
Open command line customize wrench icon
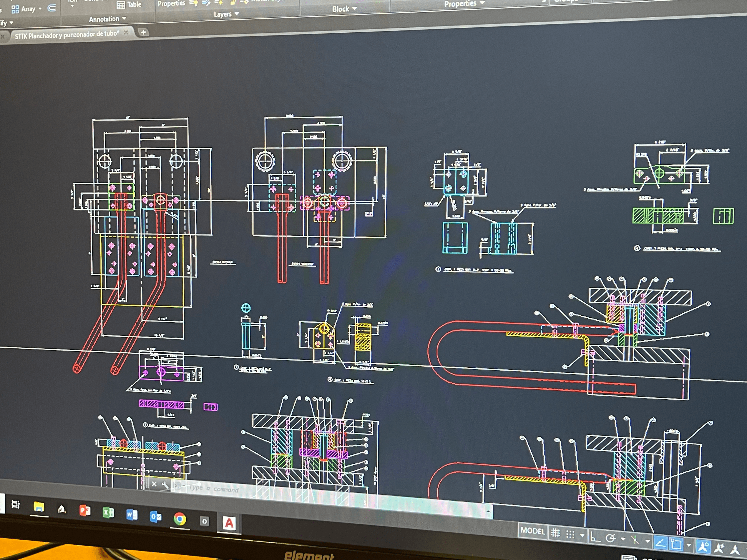[165, 485]
